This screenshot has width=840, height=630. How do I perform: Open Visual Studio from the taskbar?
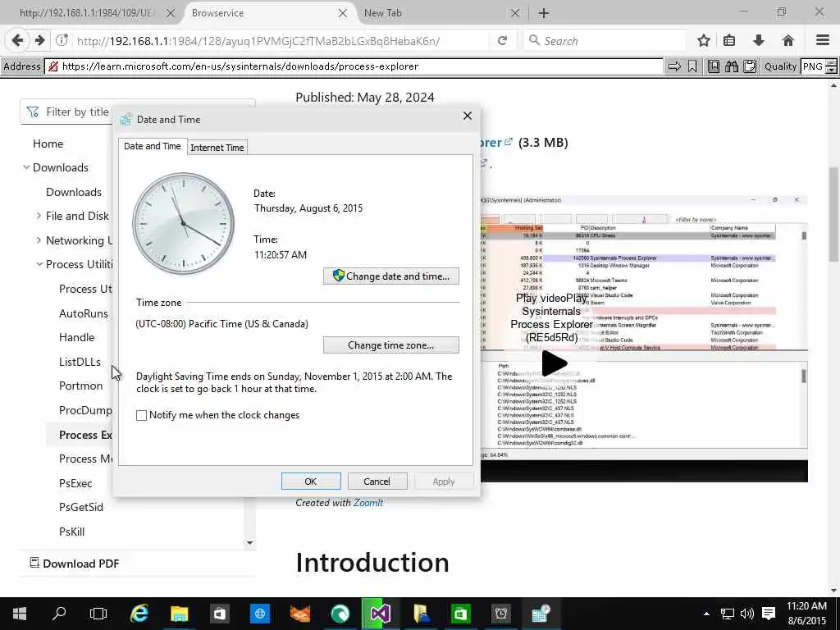(x=381, y=614)
